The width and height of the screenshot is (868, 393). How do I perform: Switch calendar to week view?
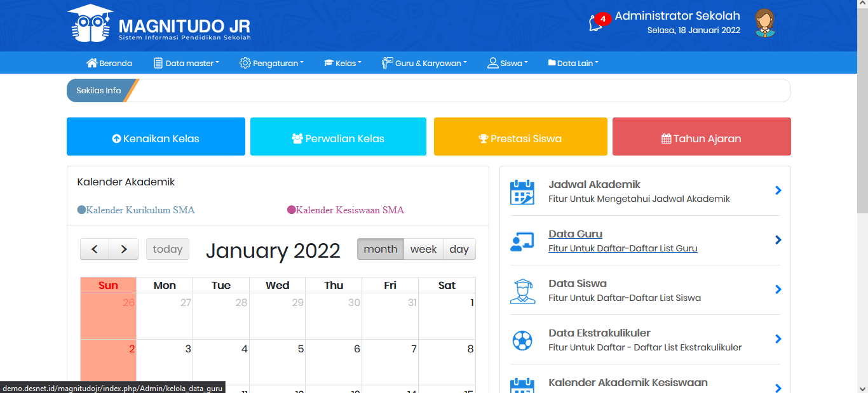[423, 249]
